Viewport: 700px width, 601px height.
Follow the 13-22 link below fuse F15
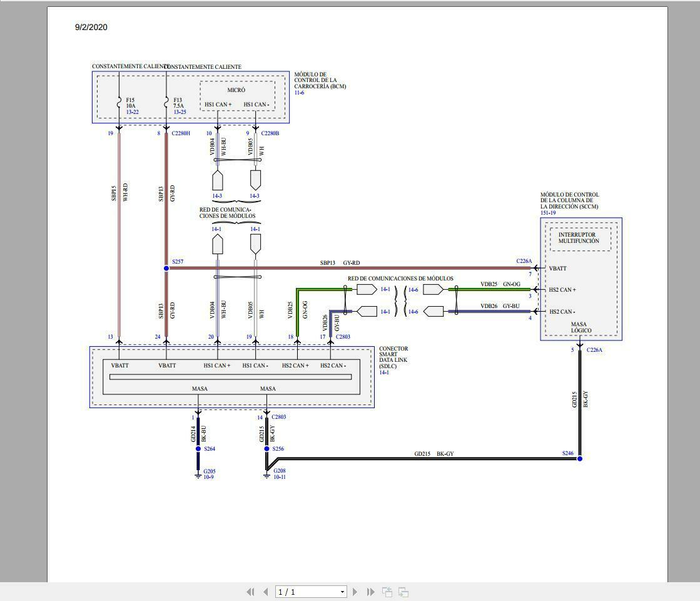[132, 112]
